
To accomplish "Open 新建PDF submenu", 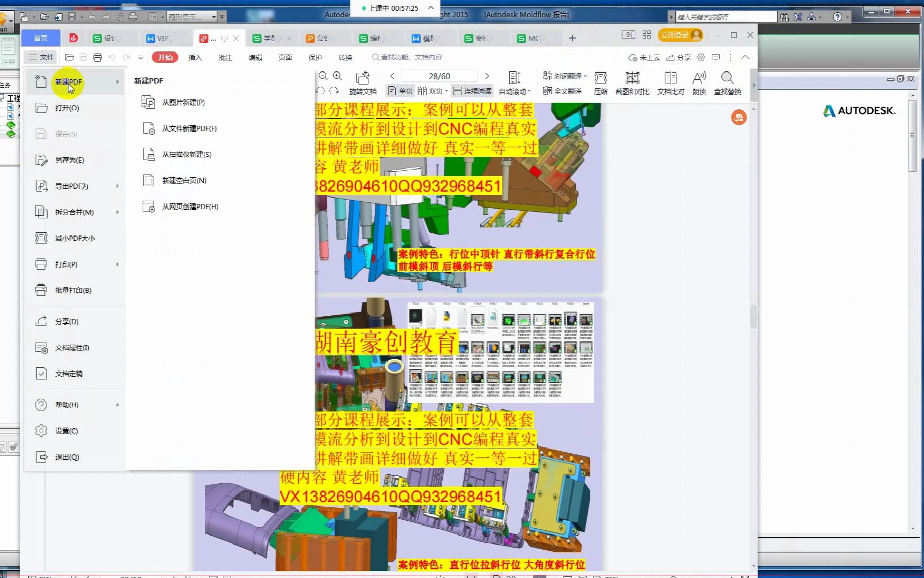I will (75, 82).
